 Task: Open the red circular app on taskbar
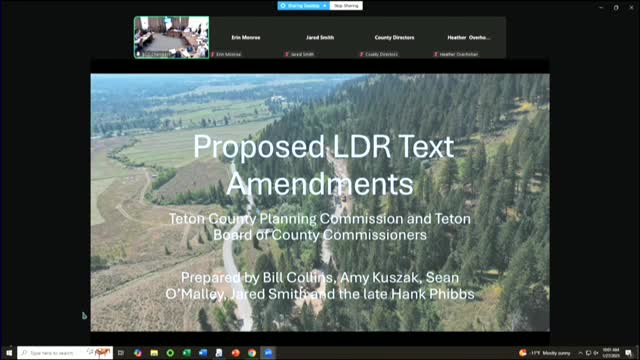click(236, 353)
